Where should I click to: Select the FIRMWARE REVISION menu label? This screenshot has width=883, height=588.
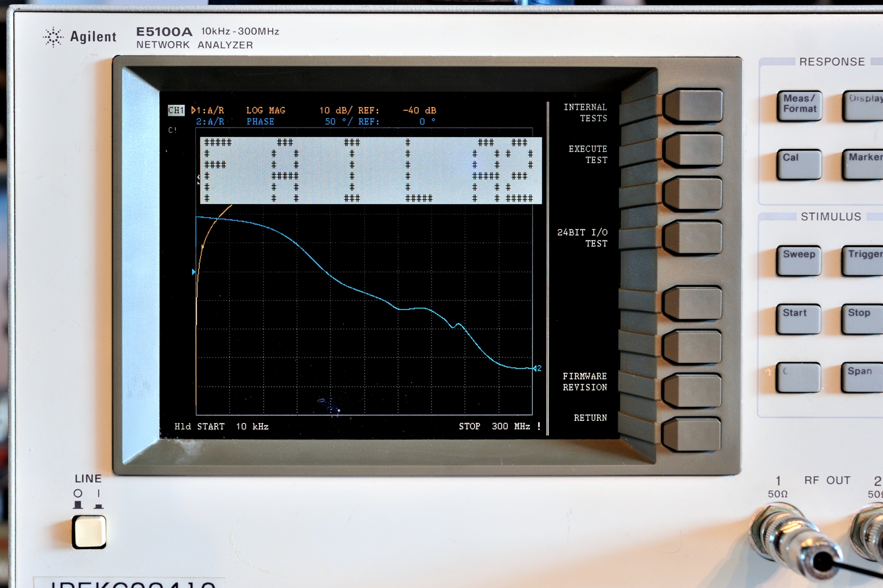tap(584, 382)
